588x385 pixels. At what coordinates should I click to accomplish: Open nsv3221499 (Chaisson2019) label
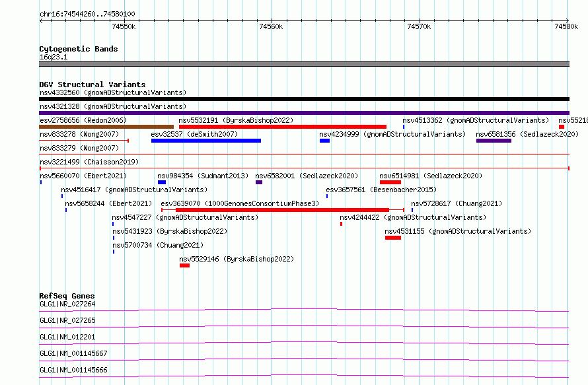pos(89,162)
